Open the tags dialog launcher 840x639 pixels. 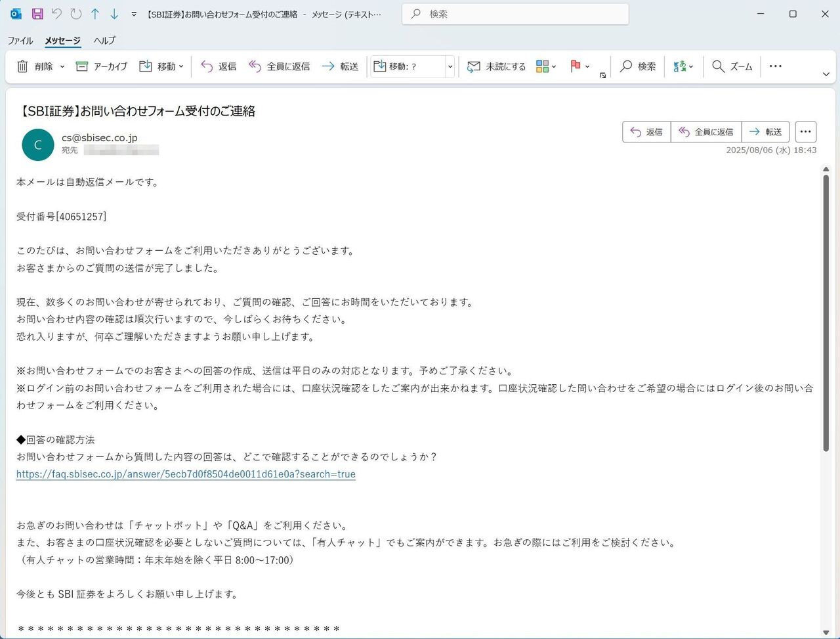(603, 76)
